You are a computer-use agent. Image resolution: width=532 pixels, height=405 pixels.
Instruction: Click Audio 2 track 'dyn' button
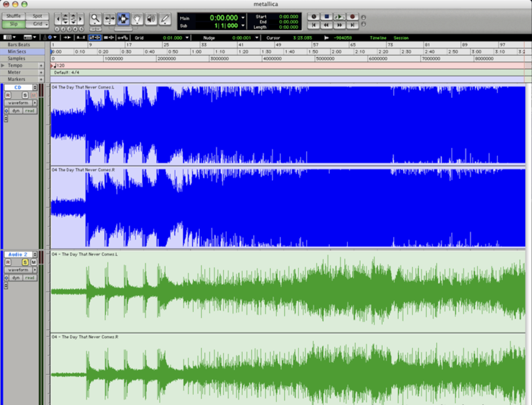pos(16,278)
